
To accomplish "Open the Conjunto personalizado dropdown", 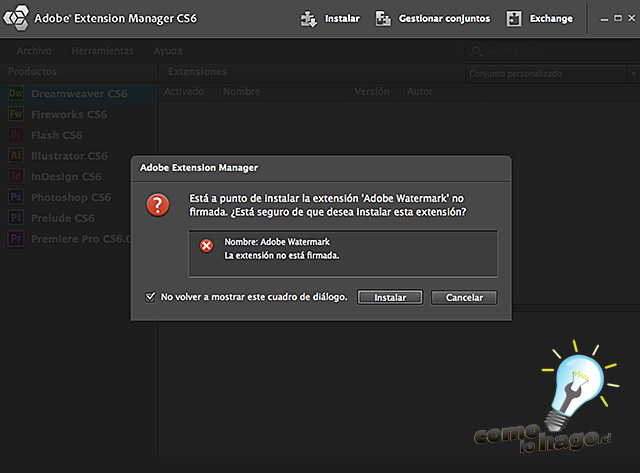I will tap(551, 73).
